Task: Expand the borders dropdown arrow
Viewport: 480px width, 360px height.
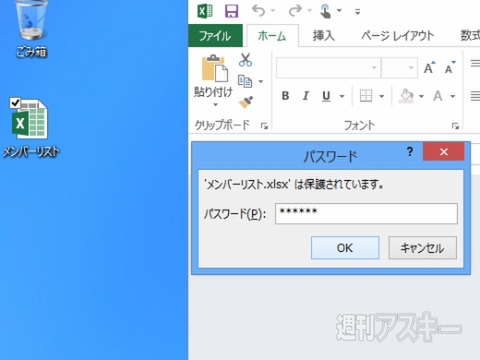Action: 382,96
